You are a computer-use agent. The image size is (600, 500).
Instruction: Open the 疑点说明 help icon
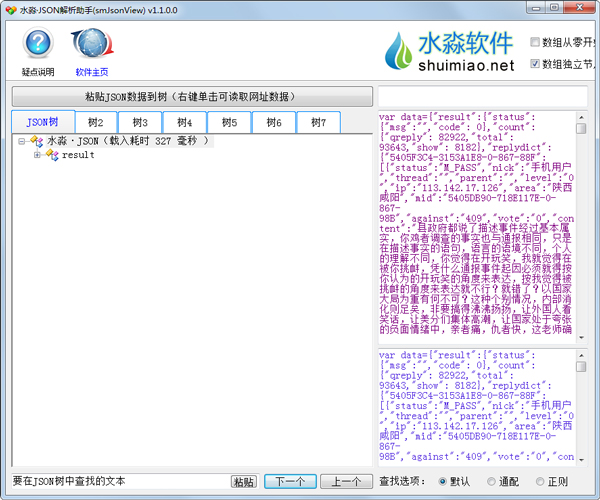click(x=38, y=42)
